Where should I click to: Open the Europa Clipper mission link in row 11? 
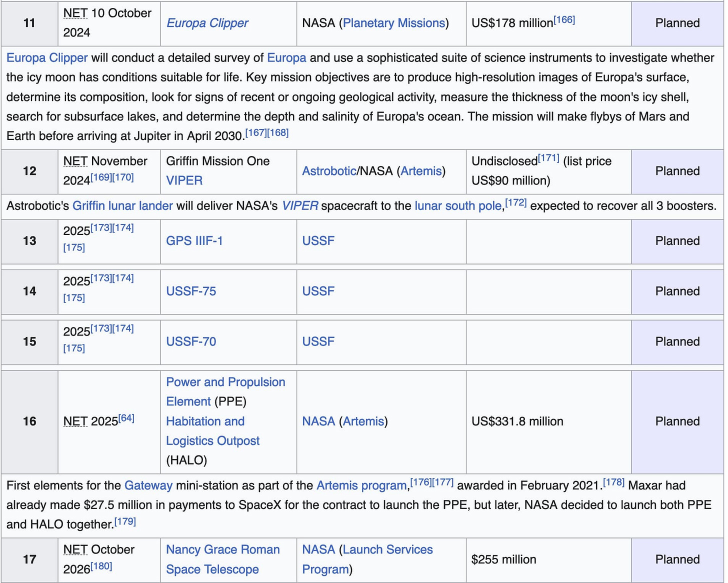coord(207,23)
